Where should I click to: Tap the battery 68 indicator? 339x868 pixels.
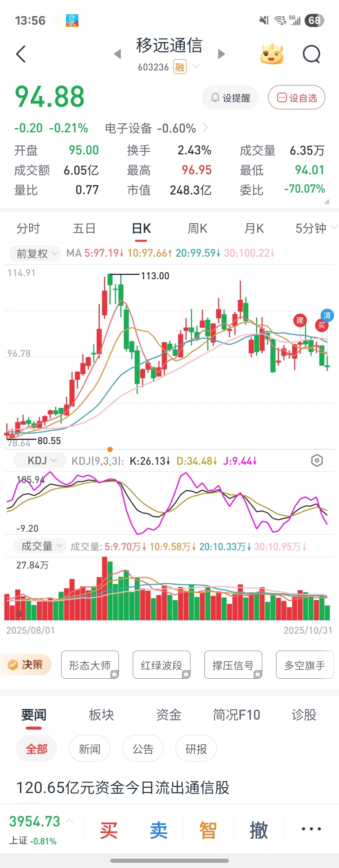click(x=314, y=20)
